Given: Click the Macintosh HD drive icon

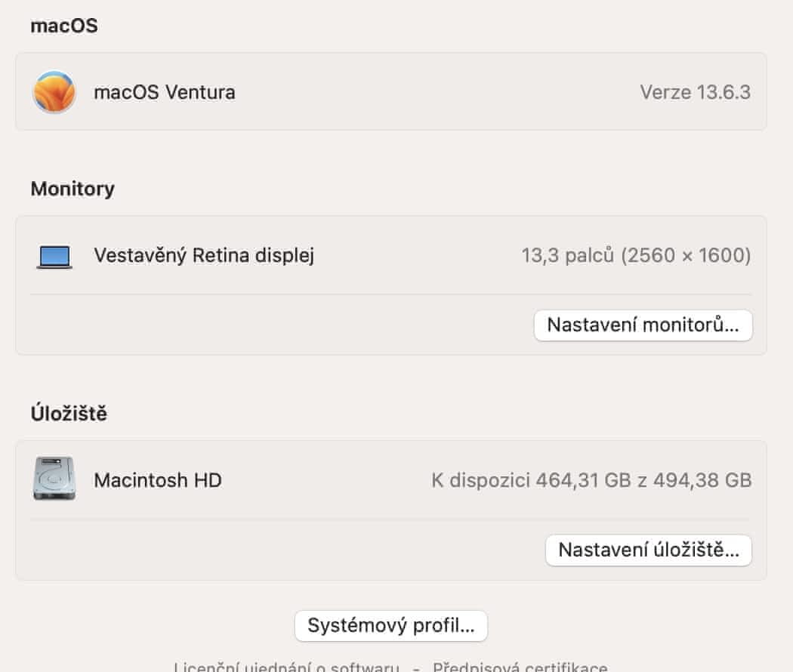Looking at the screenshot, I should pyautogui.click(x=54, y=479).
